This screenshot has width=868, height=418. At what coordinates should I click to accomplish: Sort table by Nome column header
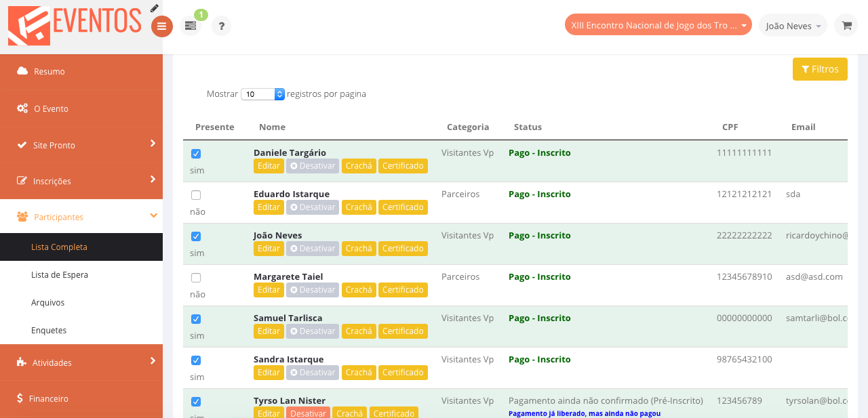pos(272,127)
